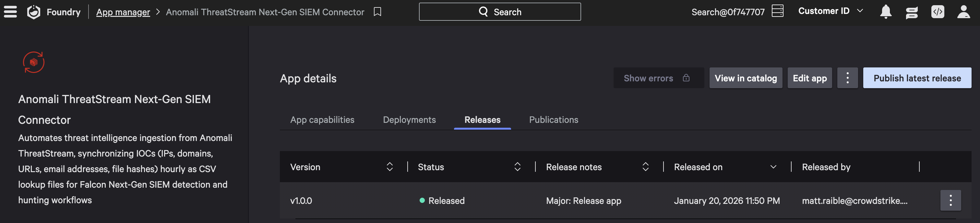Image resolution: width=980 pixels, height=223 pixels.
Task: Click Released status cell
Action: 442,201
